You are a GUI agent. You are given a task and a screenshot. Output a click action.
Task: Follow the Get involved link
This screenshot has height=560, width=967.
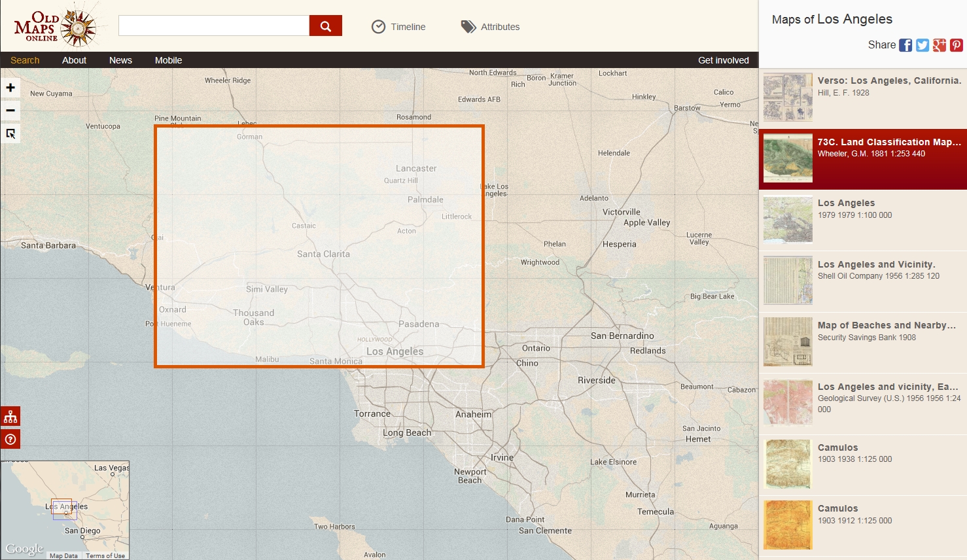[723, 60]
